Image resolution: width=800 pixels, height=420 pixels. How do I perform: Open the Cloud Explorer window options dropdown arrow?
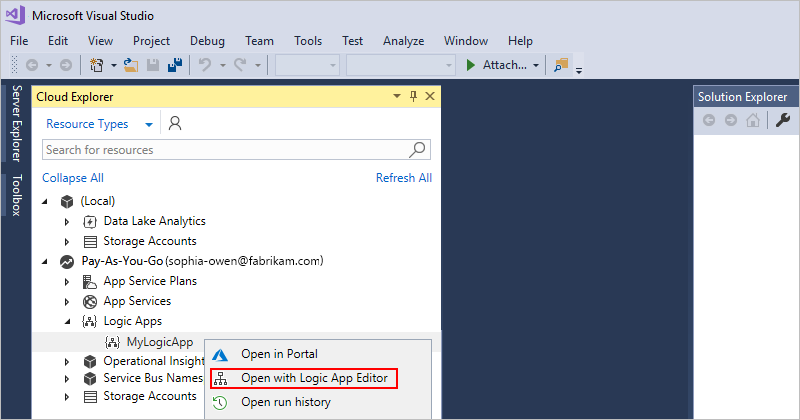click(x=396, y=96)
